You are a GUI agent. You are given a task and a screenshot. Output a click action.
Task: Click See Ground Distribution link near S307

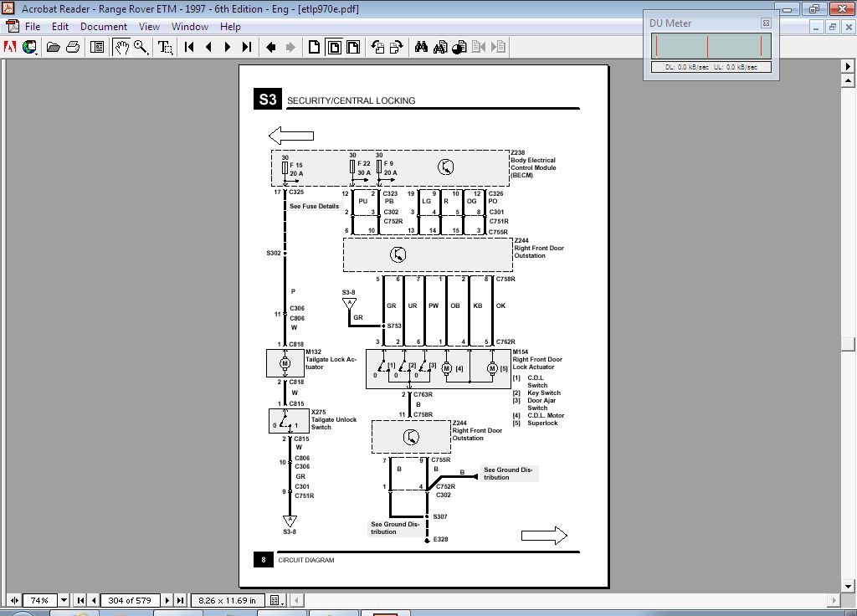pyautogui.click(x=395, y=528)
